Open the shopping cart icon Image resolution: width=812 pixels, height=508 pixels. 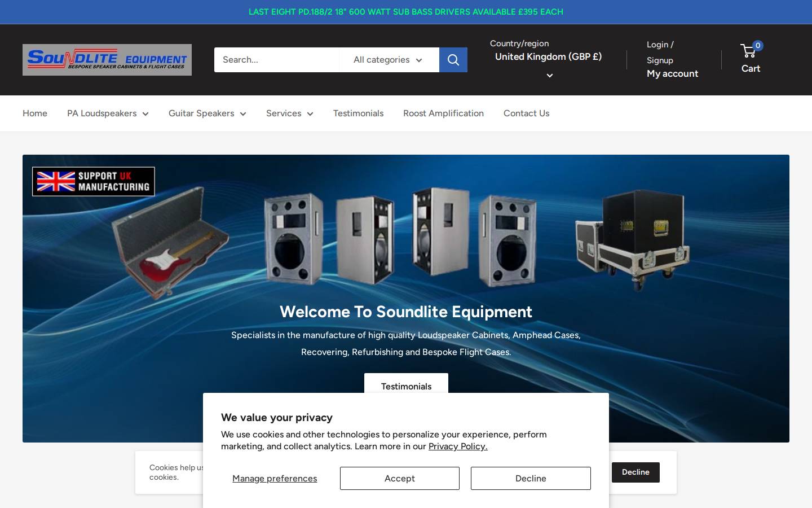pyautogui.click(x=749, y=51)
